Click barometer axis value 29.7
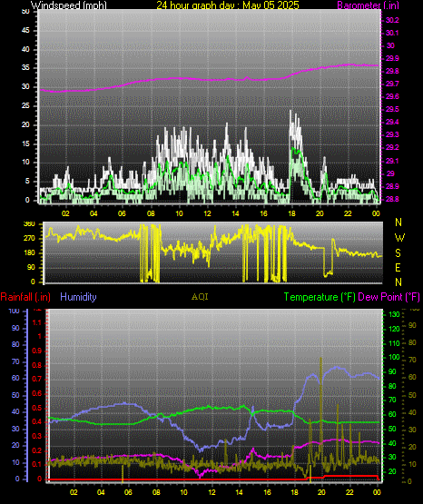The width and height of the screenshot is (423, 504). [392, 84]
